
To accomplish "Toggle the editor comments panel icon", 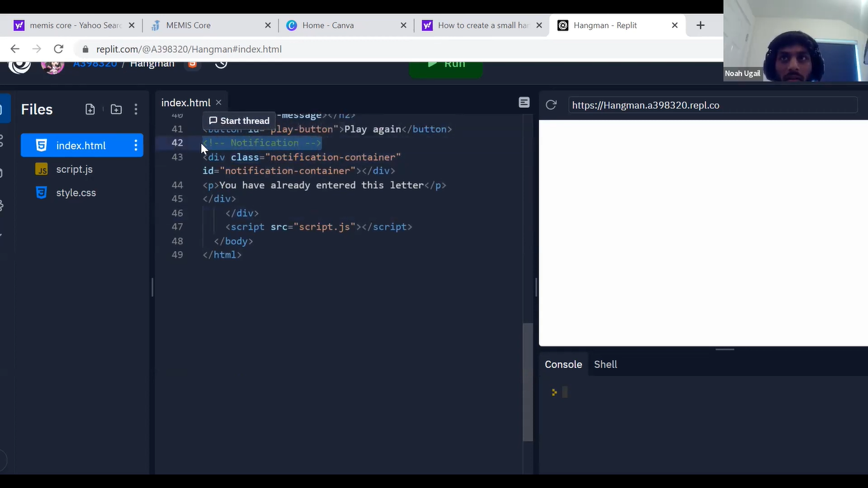I will (x=524, y=102).
